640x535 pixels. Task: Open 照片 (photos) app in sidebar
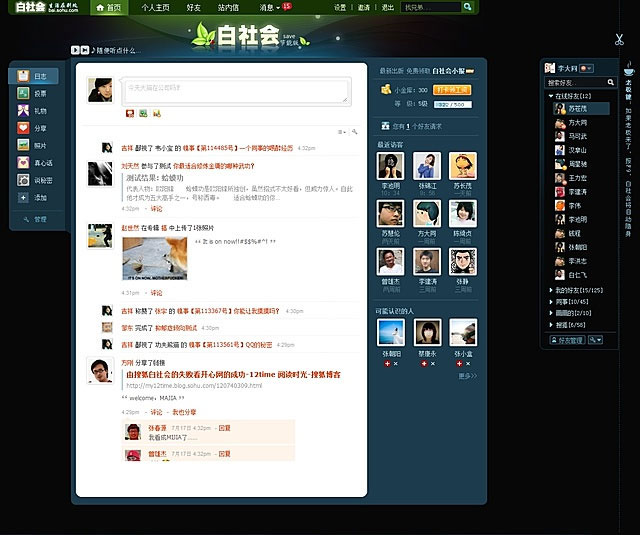tap(33, 145)
